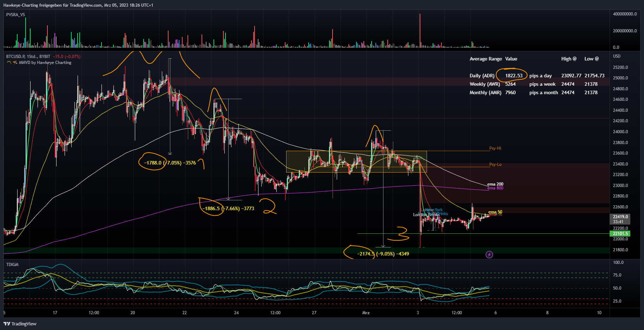Select the BTCUSD.P, 1Std., BYBIT symbol label
Image resolution: width=644 pixels, height=330 pixels.
click(x=28, y=57)
